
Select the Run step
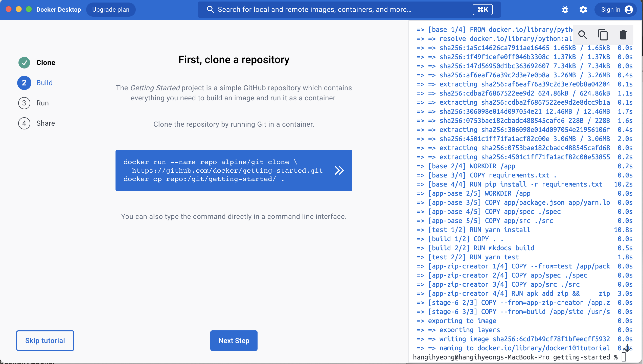[42, 103]
